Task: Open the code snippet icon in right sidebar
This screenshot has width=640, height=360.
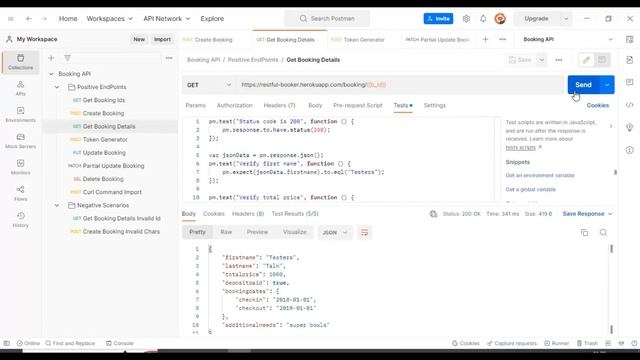Action: coord(629,105)
